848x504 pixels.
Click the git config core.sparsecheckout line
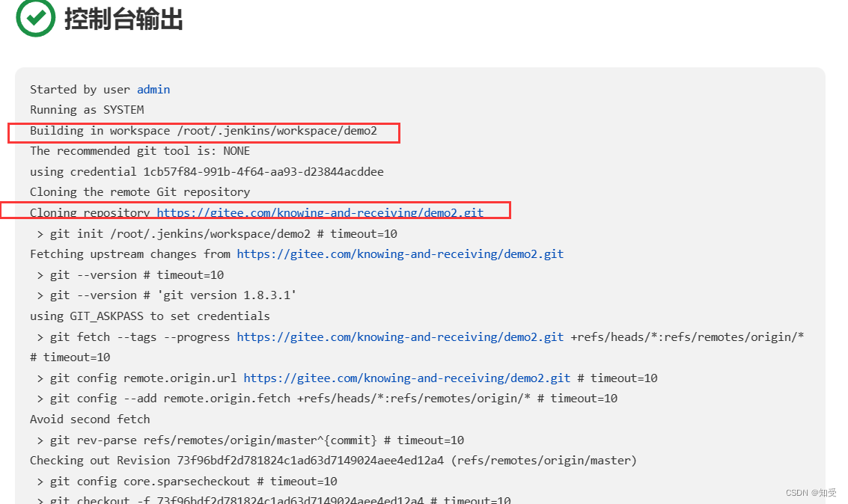click(186, 482)
